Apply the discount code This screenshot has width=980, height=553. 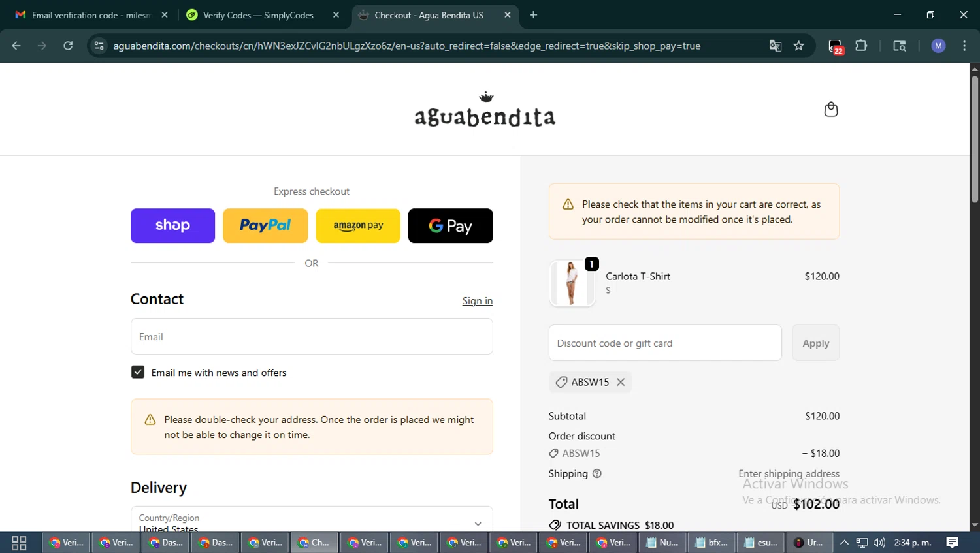click(816, 343)
